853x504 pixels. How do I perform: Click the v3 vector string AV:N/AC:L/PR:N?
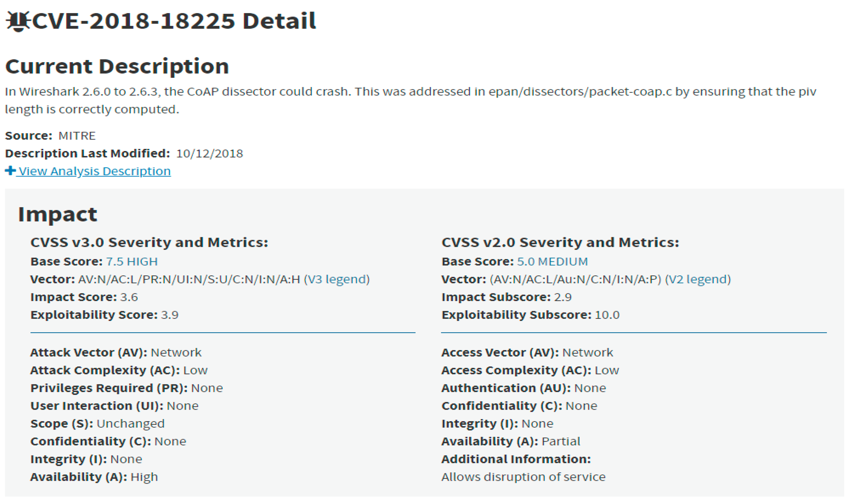click(189, 279)
